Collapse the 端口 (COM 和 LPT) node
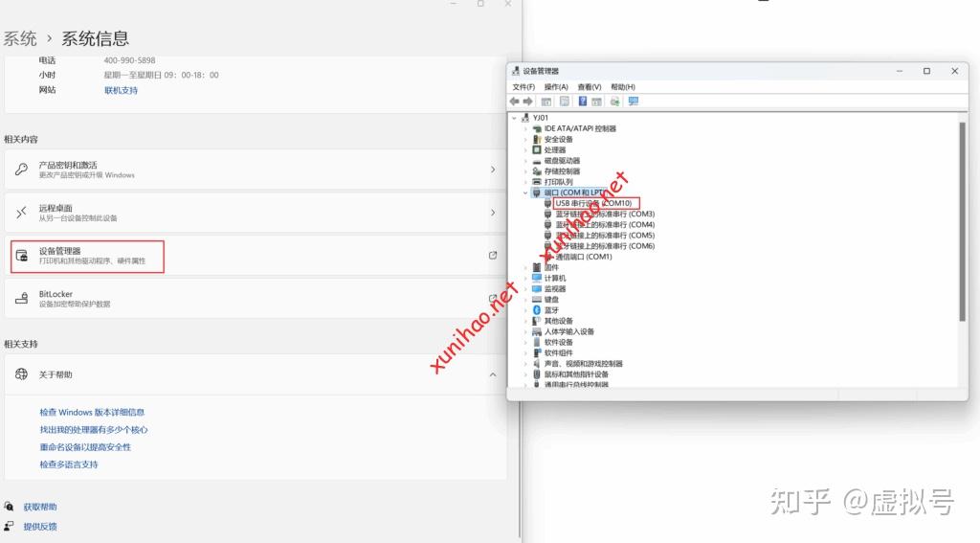This screenshot has height=543, width=980. point(525,192)
